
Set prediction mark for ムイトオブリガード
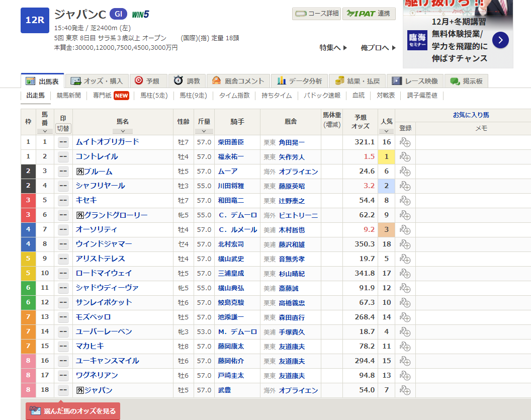[x=63, y=142]
